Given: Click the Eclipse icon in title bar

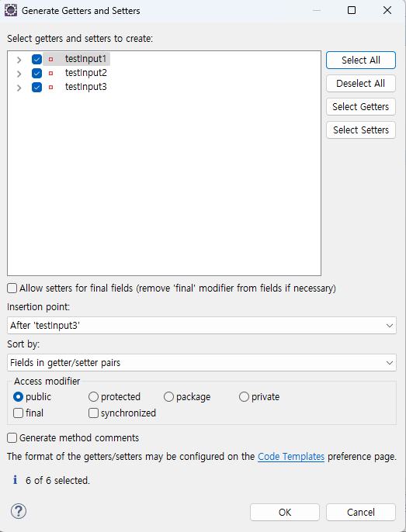Looking at the screenshot, I should tap(11, 11).
